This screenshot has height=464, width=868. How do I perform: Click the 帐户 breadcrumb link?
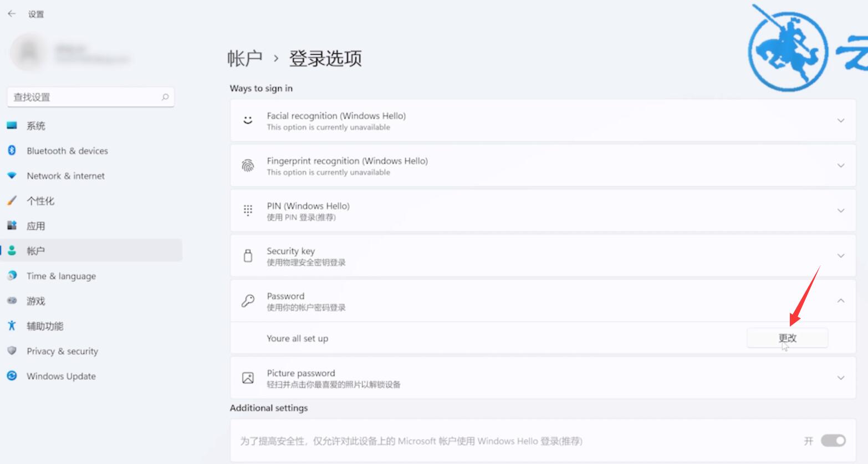(x=245, y=58)
